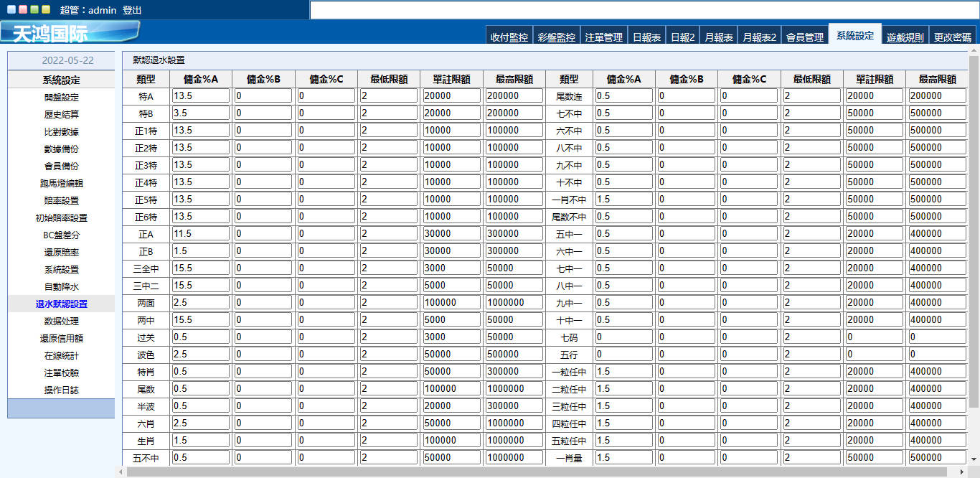Click the 佣金%A field for 特A

[200, 95]
